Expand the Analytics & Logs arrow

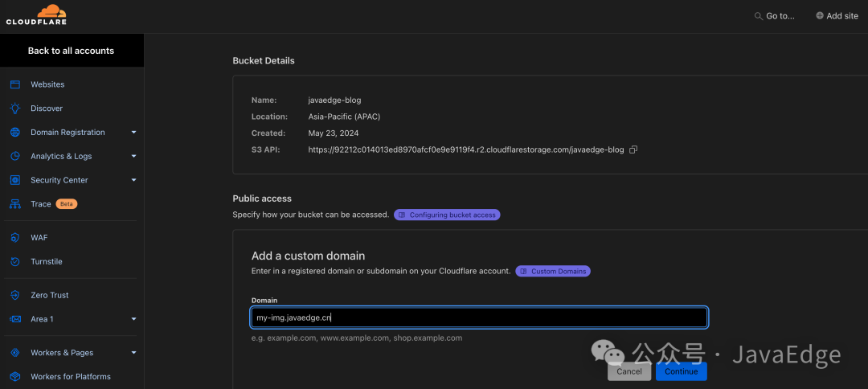coord(134,156)
